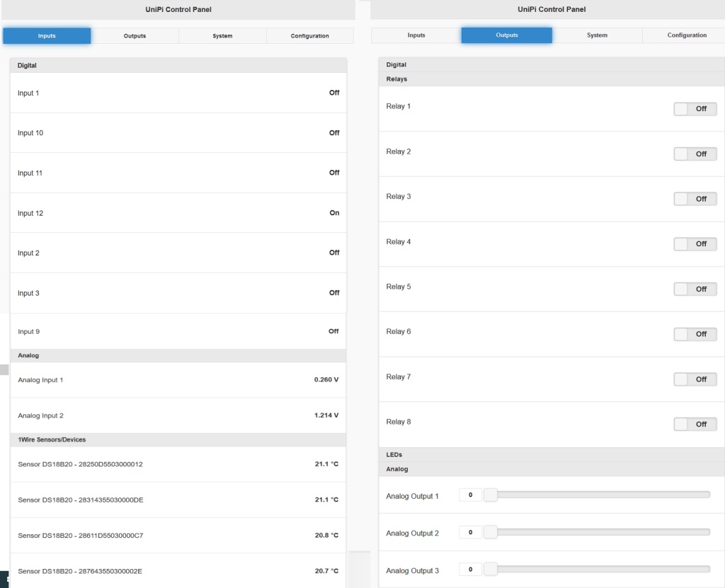725x588 pixels.
Task: Open Outputs tab in left panel
Action: point(135,35)
